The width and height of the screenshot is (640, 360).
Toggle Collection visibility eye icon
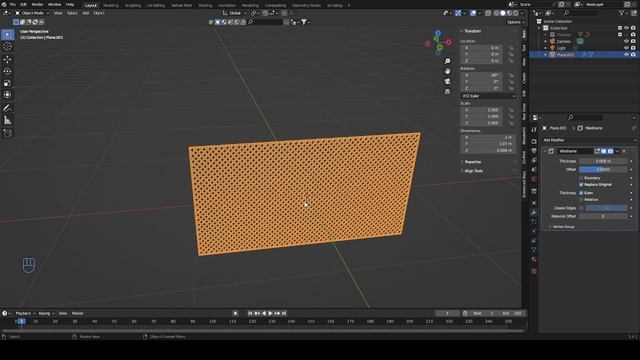click(627, 28)
